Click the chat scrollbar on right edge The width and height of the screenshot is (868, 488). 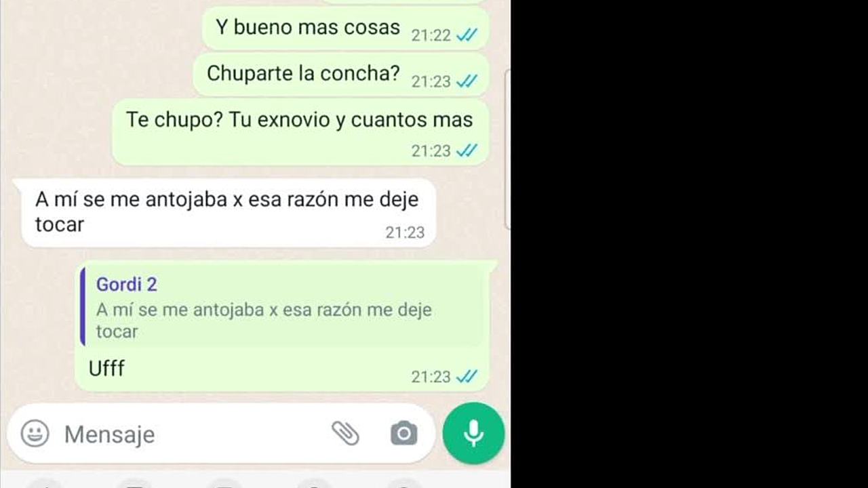pyautogui.click(x=507, y=149)
